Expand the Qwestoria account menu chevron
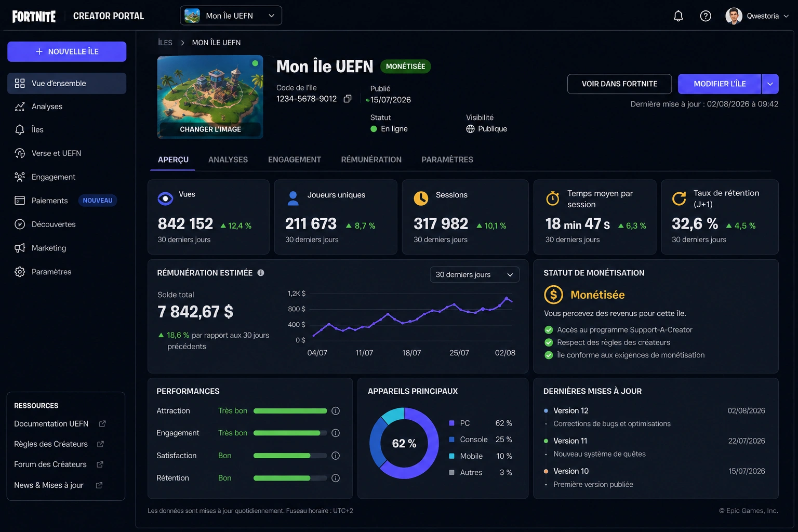The height and width of the screenshot is (532, 798). [786, 16]
